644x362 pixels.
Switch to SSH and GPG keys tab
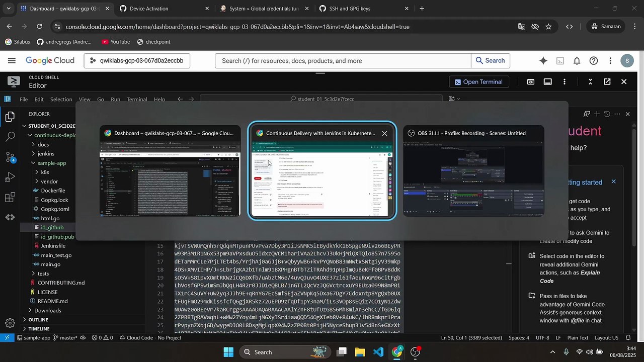point(364,9)
